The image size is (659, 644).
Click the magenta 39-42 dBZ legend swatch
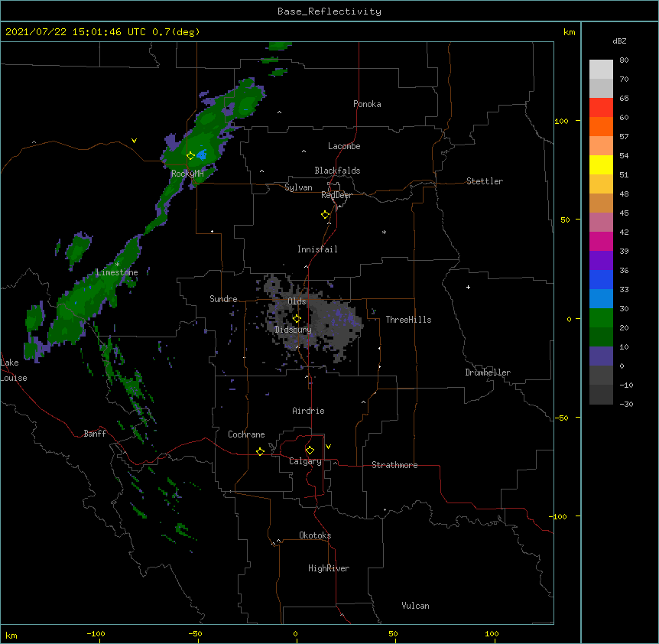[x=601, y=241]
